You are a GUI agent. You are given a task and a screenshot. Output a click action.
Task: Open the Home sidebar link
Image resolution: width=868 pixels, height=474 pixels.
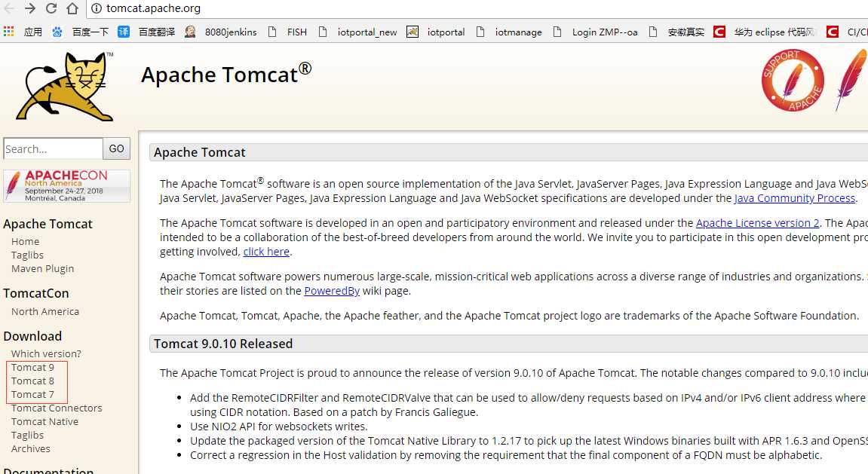pyautogui.click(x=25, y=242)
